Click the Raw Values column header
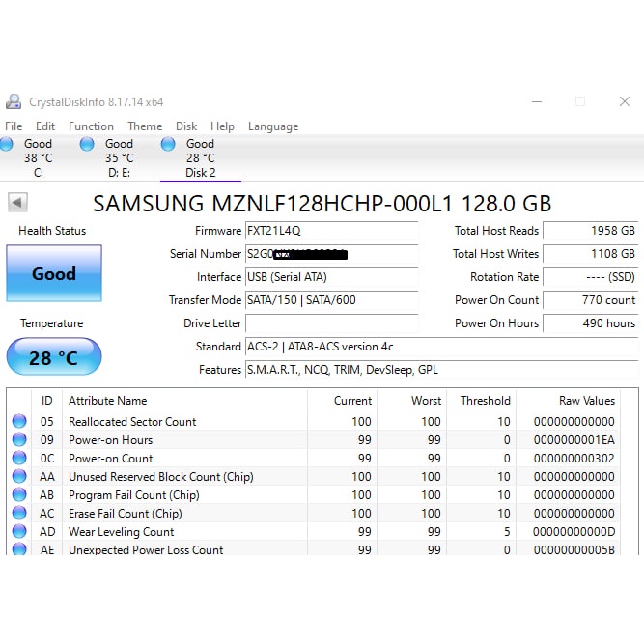The height and width of the screenshot is (644, 644). coord(586,400)
